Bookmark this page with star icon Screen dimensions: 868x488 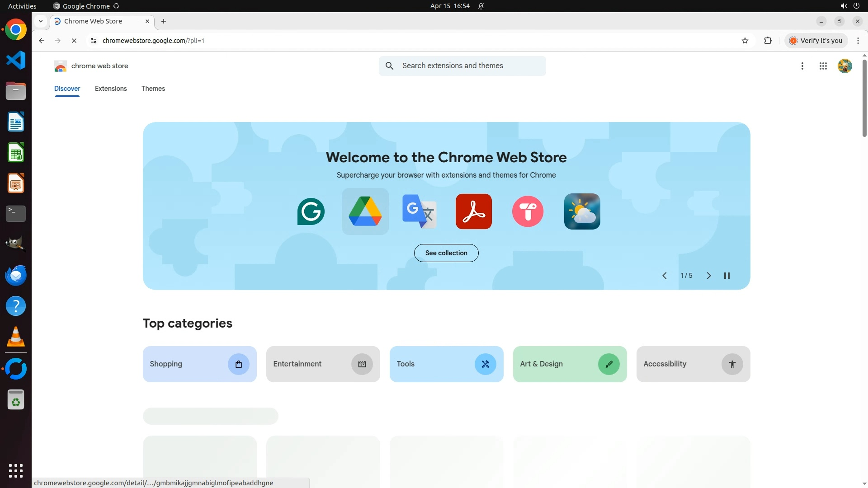tap(745, 41)
